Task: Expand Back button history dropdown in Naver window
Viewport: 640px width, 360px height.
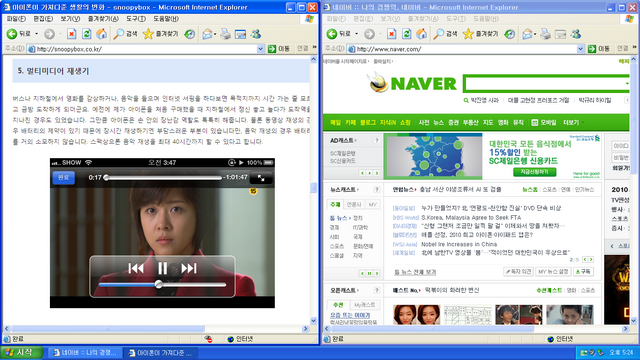Action: (357, 34)
